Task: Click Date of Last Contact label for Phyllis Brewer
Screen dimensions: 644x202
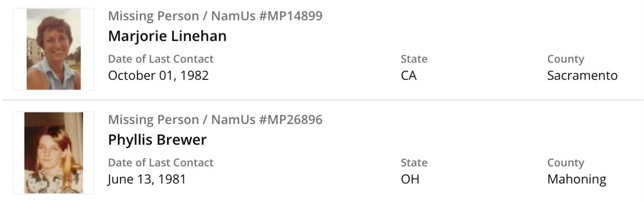Action: coord(161,163)
